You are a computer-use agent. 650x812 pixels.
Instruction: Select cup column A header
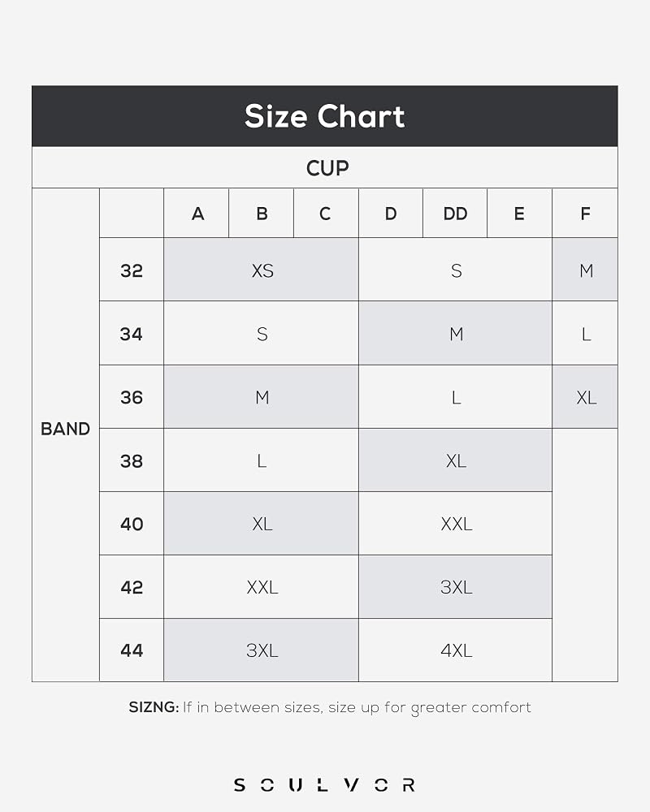point(197,214)
